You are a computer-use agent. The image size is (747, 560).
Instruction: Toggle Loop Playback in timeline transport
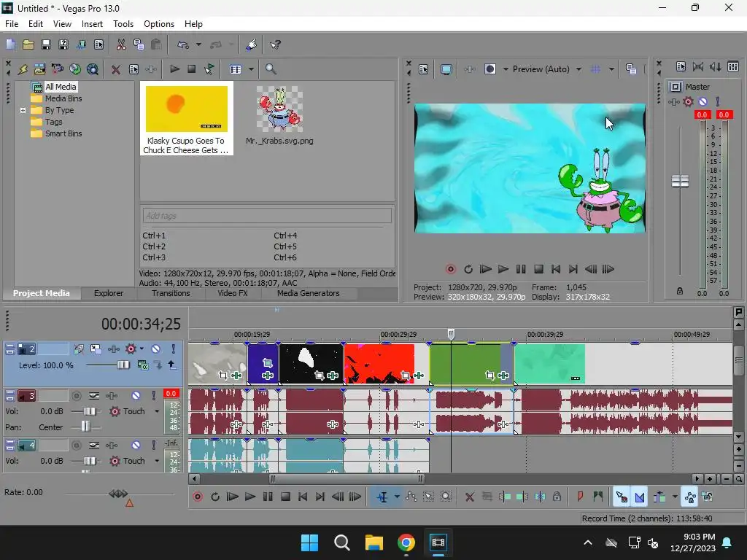215,497
